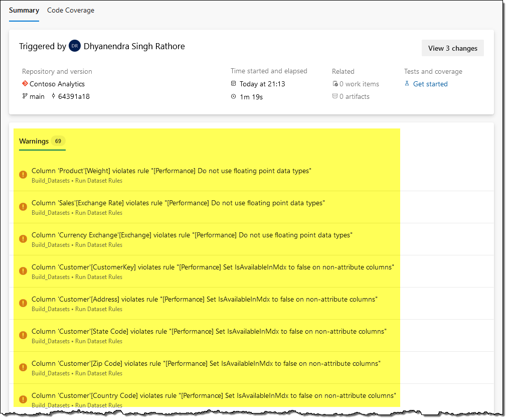This screenshot has width=508, height=420.
Task: Open the Customer CustomerKey warning message
Action: (x=213, y=267)
